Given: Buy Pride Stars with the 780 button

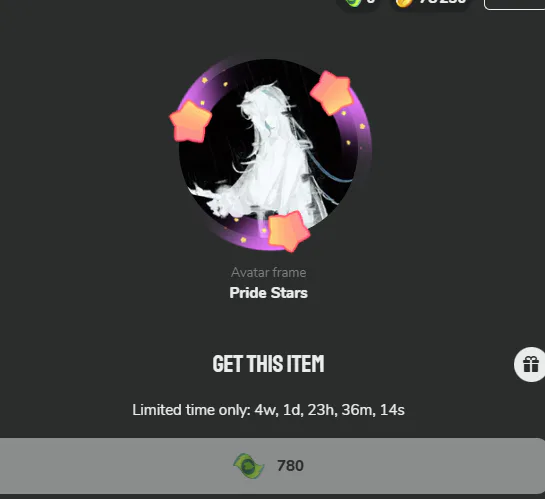Looking at the screenshot, I should (272, 466).
